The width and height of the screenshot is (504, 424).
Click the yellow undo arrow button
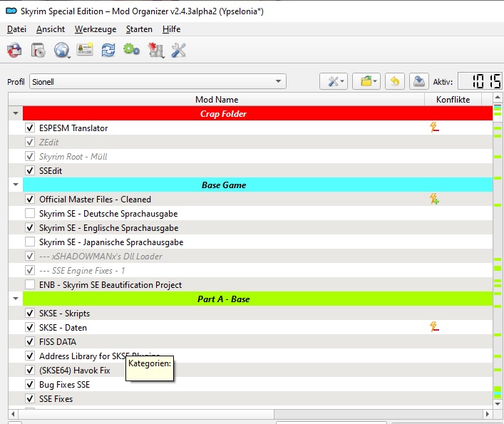click(395, 81)
